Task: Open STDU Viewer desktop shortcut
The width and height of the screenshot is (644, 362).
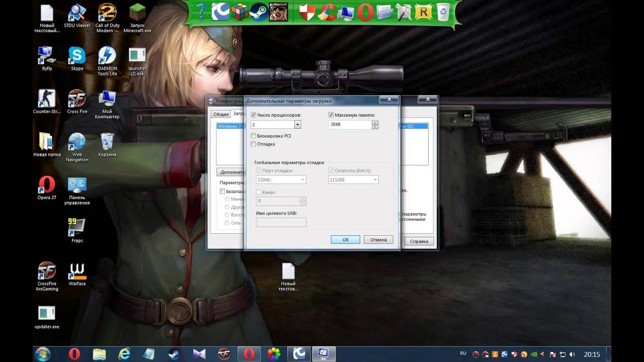Action: tap(77, 16)
